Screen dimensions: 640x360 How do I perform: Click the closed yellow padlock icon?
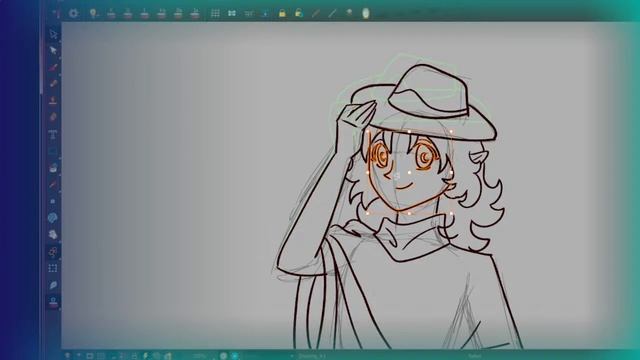tap(282, 13)
